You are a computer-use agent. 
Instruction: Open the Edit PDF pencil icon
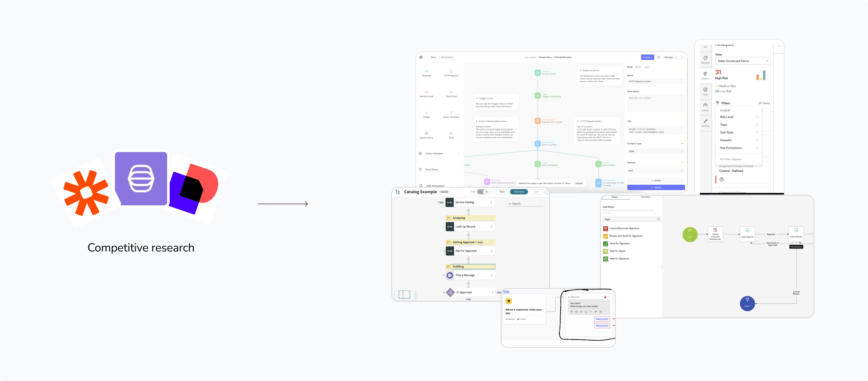(705, 122)
